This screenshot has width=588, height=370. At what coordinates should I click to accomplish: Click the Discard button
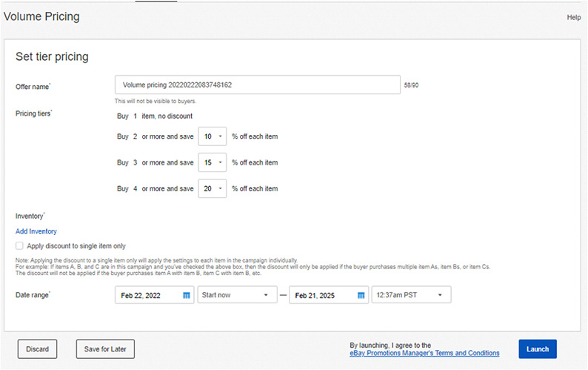(x=37, y=349)
